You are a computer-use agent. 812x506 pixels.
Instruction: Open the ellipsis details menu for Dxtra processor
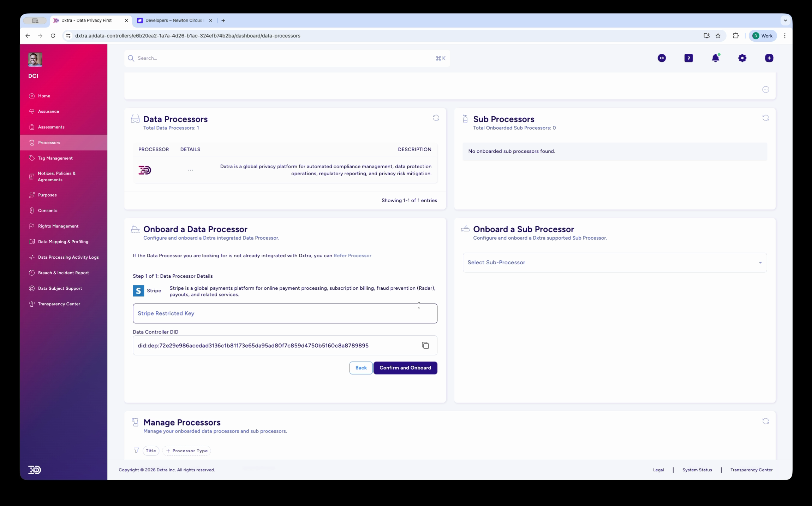pos(190,170)
